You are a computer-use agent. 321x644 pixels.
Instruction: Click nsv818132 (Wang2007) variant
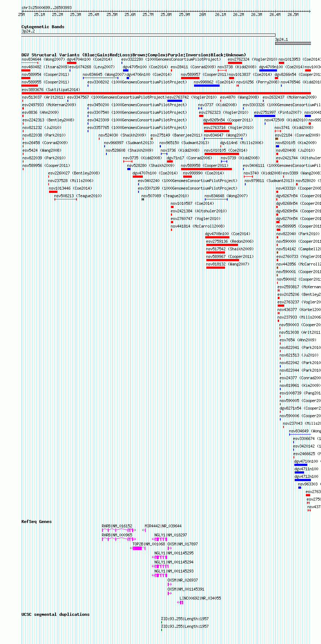click(x=216, y=268)
